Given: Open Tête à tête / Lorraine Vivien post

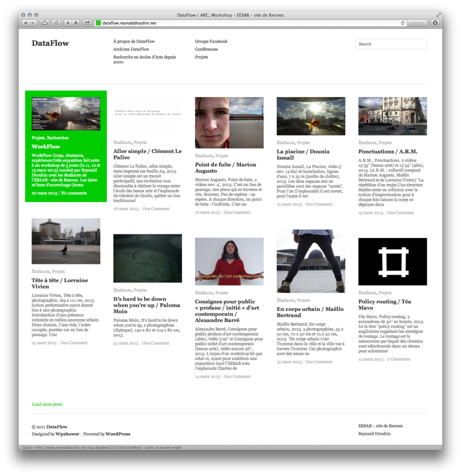Looking at the screenshot, I should click(x=60, y=283).
